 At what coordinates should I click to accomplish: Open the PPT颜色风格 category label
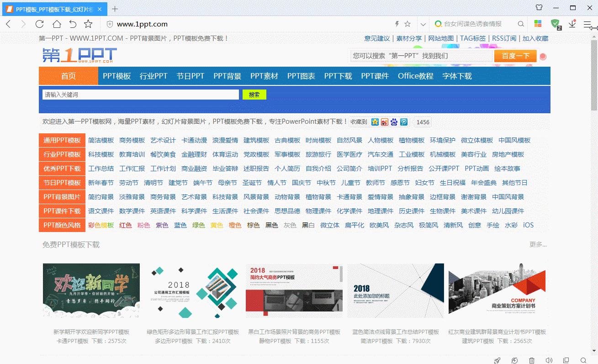[x=62, y=225]
